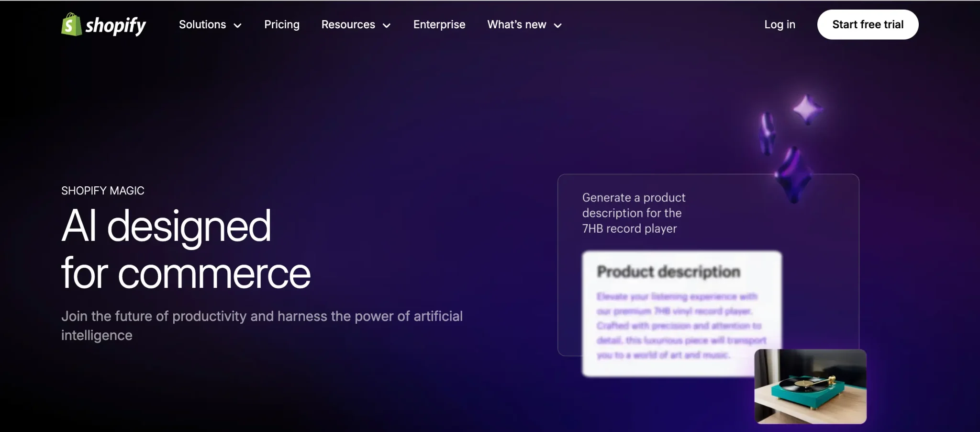Click the Log in link
The width and height of the screenshot is (980, 432).
tap(780, 24)
